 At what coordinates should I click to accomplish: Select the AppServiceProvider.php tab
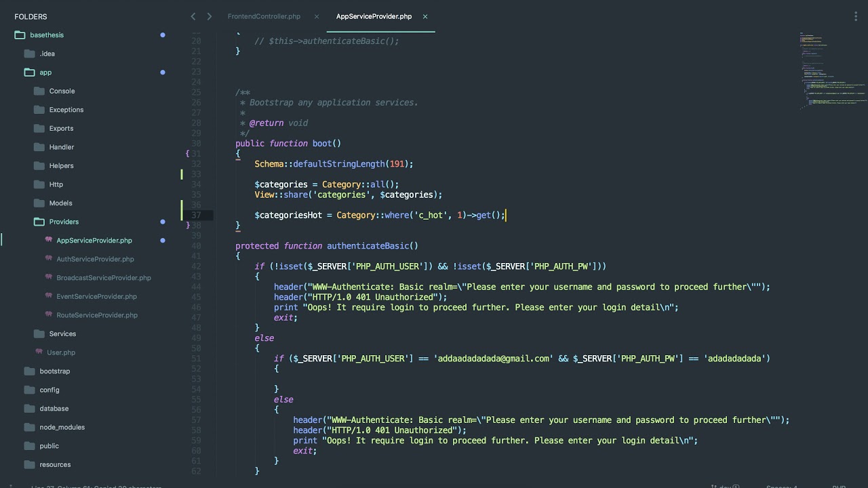374,16
